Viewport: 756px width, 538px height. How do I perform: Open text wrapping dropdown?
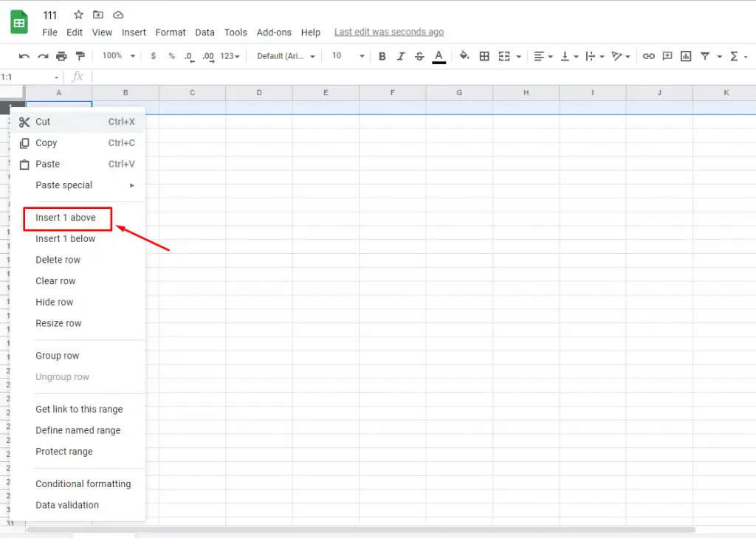594,56
